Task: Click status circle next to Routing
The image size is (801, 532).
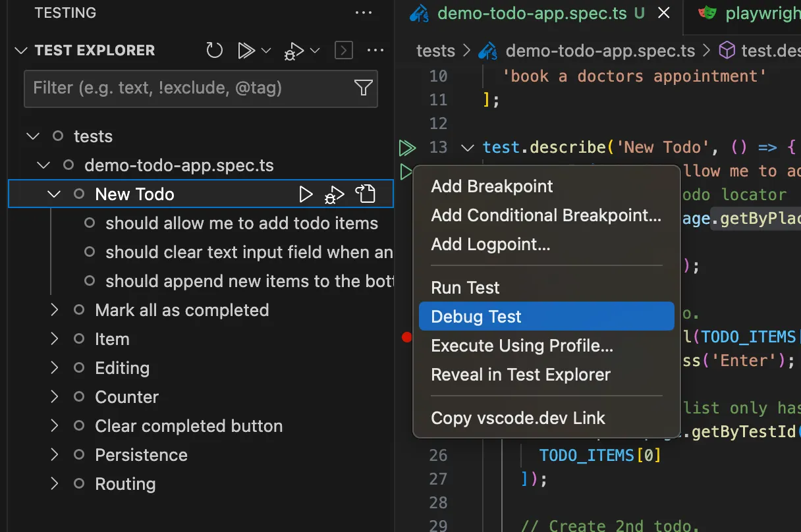Action: [79, 484]
